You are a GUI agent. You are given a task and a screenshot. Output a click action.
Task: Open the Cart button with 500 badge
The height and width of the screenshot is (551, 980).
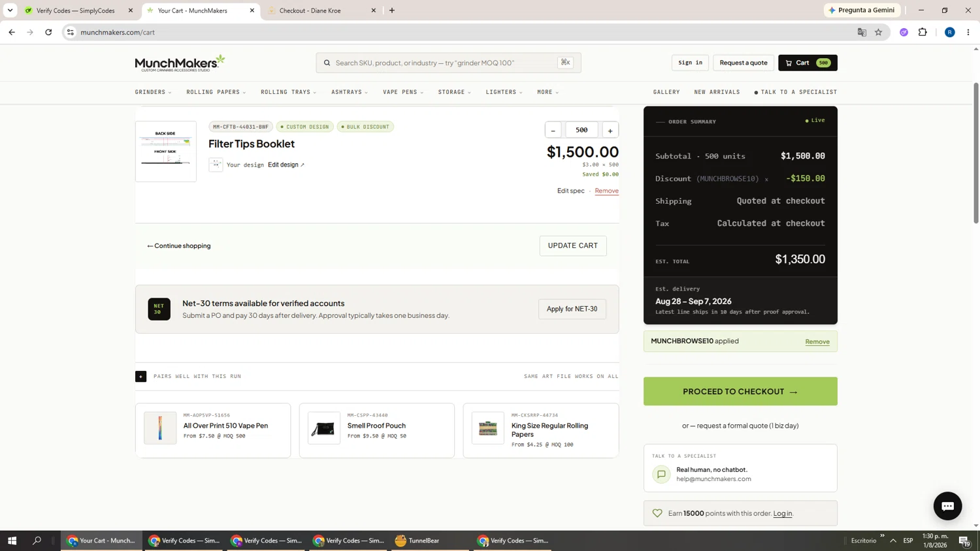[808, 63]
